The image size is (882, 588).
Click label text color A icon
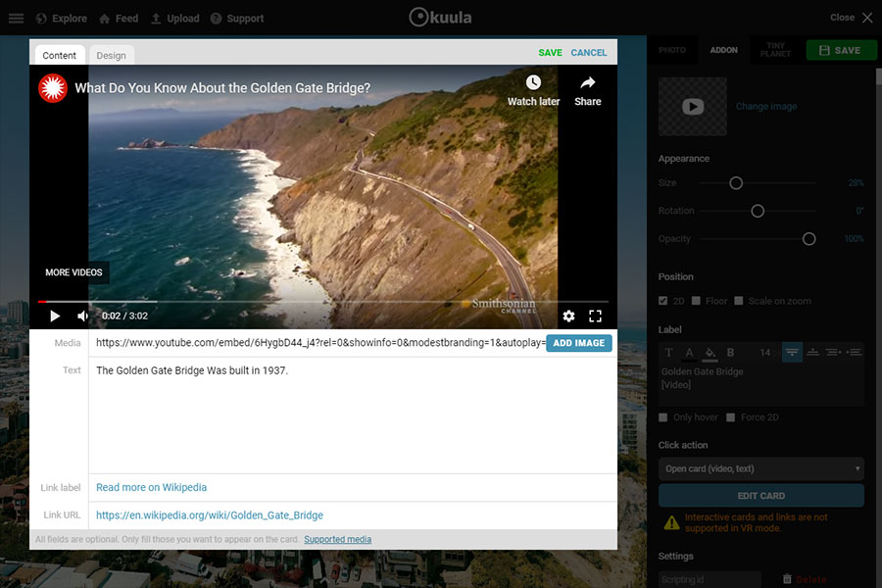point(689,353)
